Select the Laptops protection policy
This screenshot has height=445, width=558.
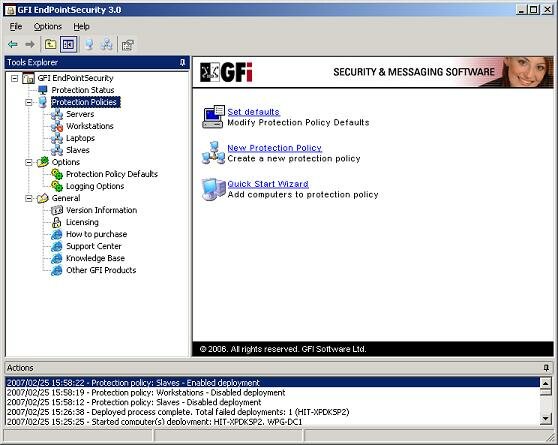(80, 138)
